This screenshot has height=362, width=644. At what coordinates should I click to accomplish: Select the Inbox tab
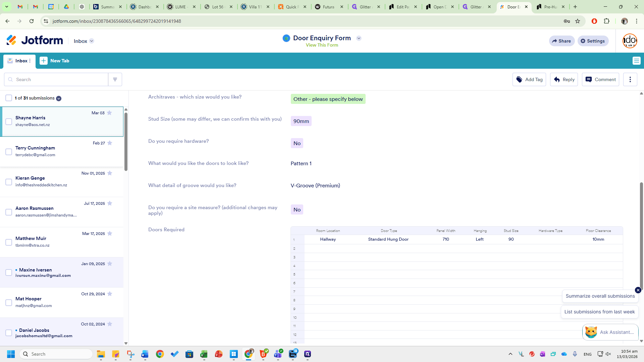tap(19, 61)
